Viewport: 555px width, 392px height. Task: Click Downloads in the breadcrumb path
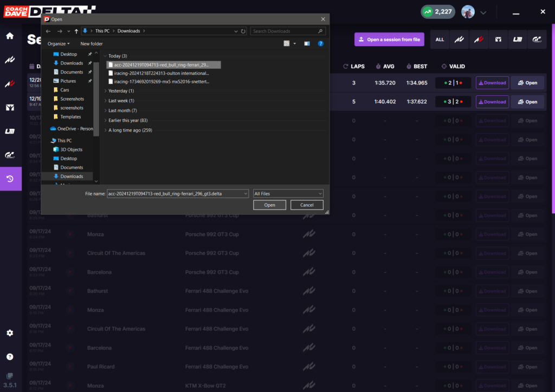pos(128,31)
